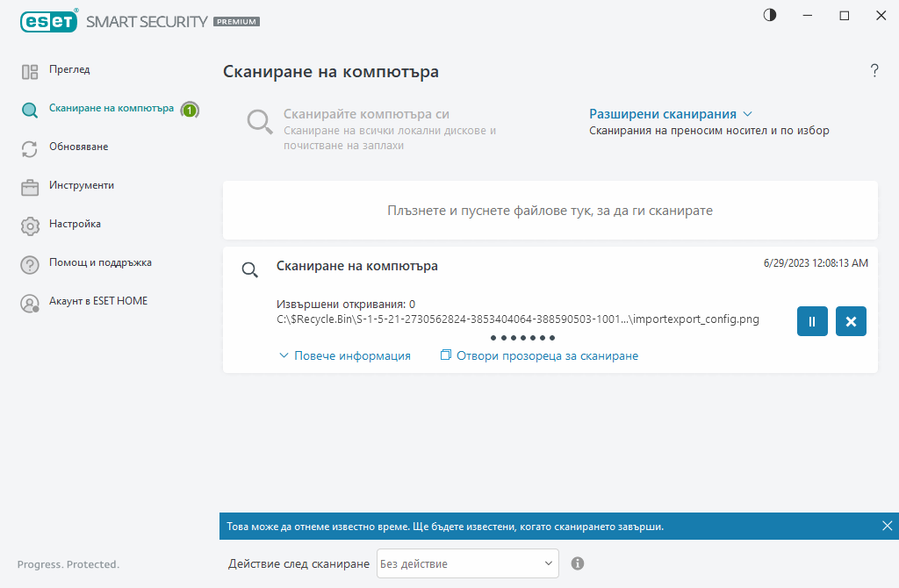Image resolution: width=899 pixels, height=588 pixels.
Task: Open Инструменти via the toolbox icon
Action: [30, 185]
